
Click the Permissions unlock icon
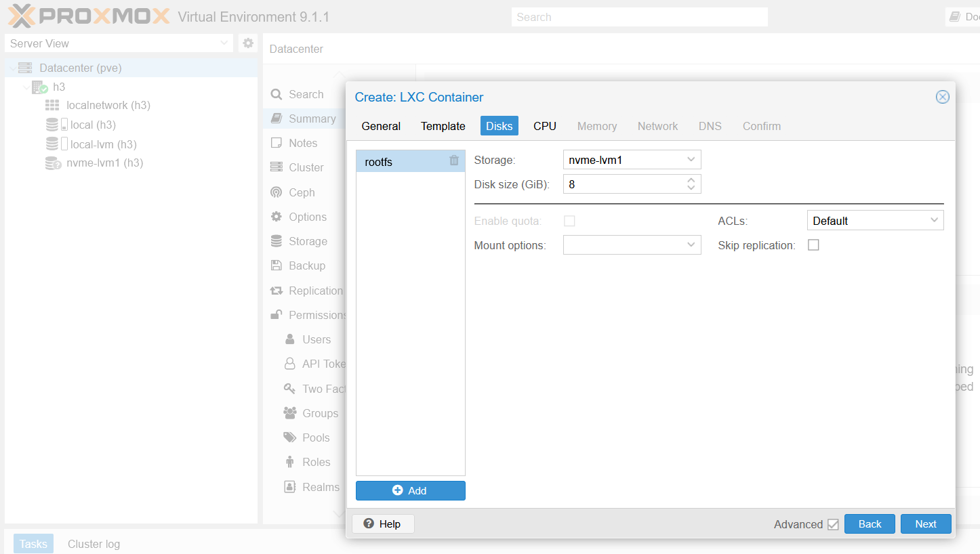[276, 315]
